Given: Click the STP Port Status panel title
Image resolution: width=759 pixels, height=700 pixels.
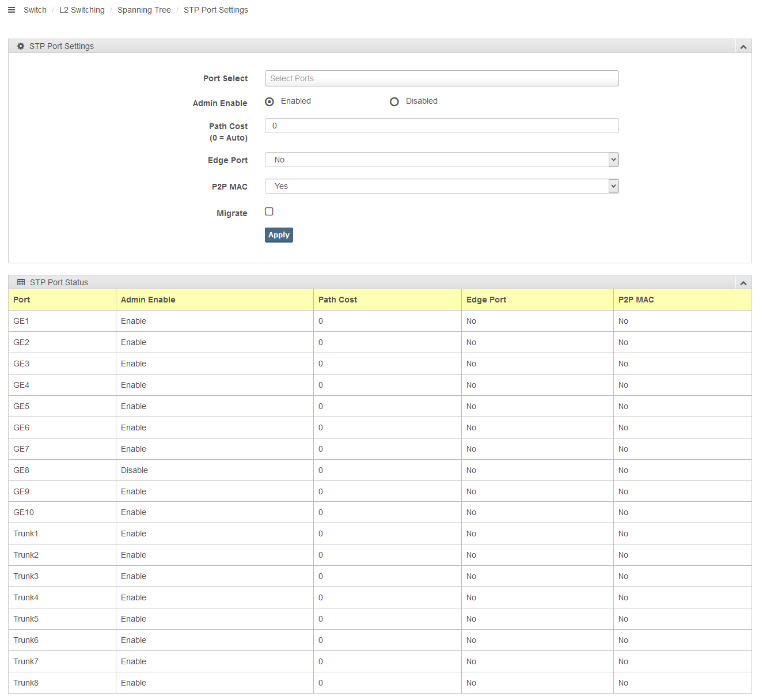Looking at the screenshot, I should click(59, 282).
